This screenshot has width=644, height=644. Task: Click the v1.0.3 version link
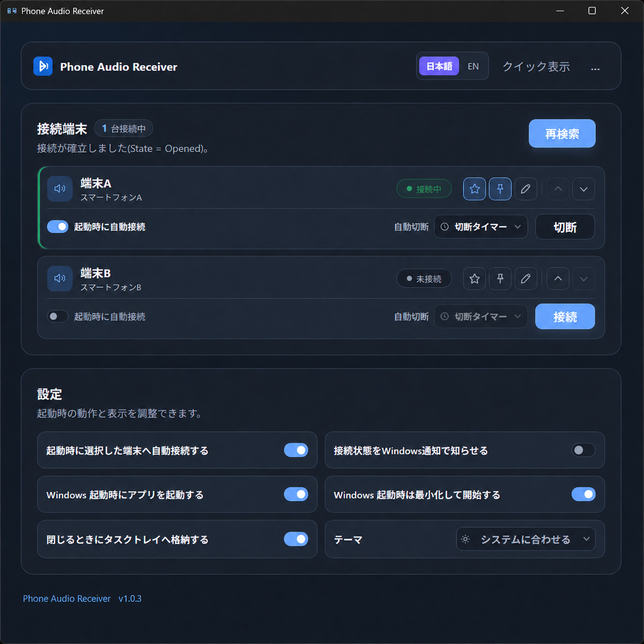130,599
